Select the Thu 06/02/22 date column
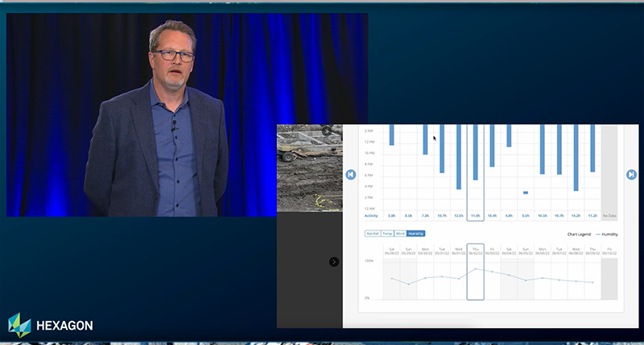644x345 pixels. click(x=475, y=251)
